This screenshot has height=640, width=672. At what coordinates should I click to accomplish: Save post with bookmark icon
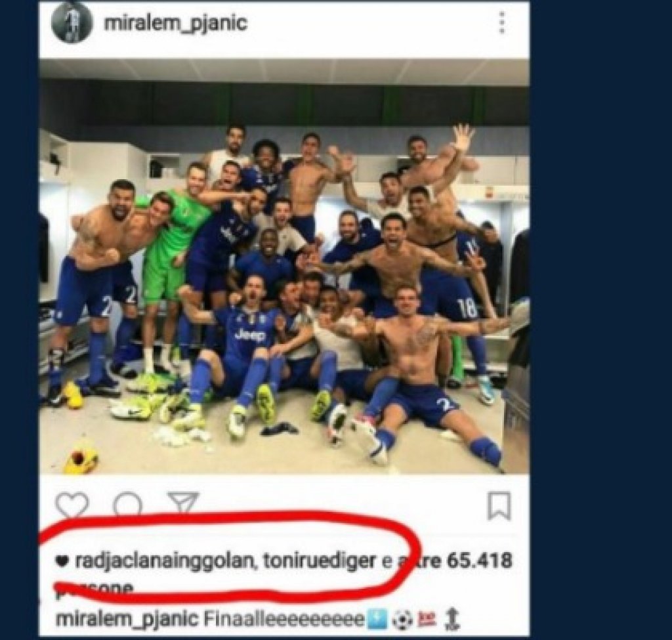[499, 505]
